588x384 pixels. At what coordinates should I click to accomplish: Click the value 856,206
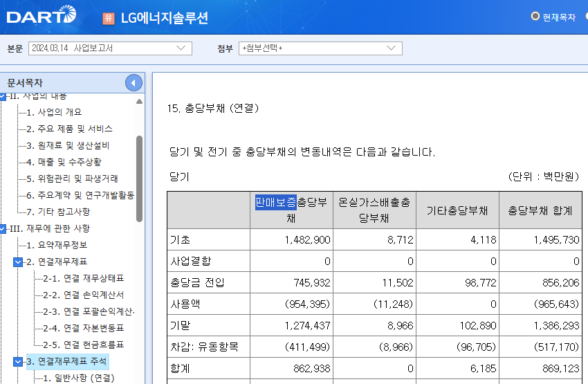point(561,283)
